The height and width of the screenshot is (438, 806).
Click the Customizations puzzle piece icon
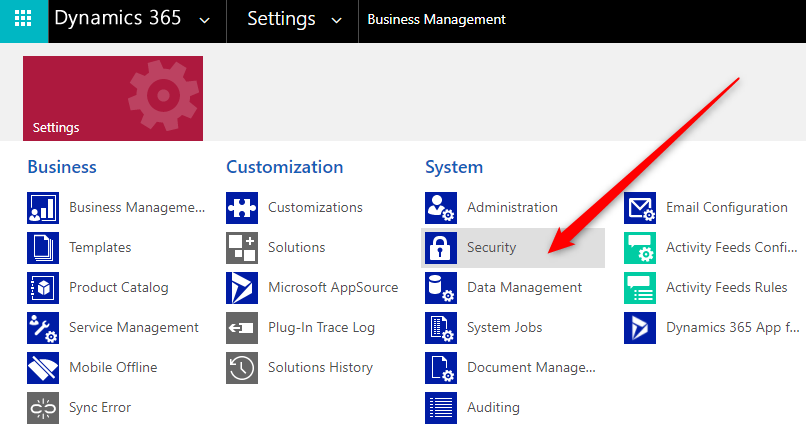[242, 208]
